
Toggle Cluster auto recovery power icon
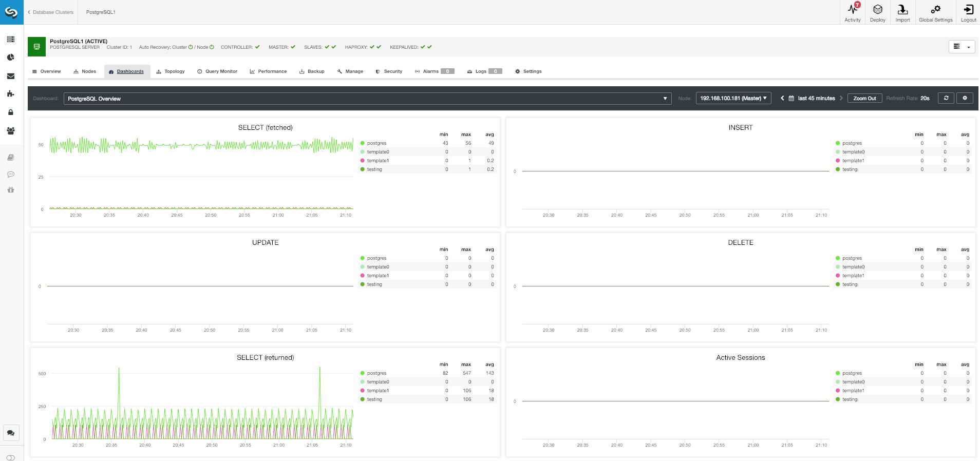click(x=191, y=47)
